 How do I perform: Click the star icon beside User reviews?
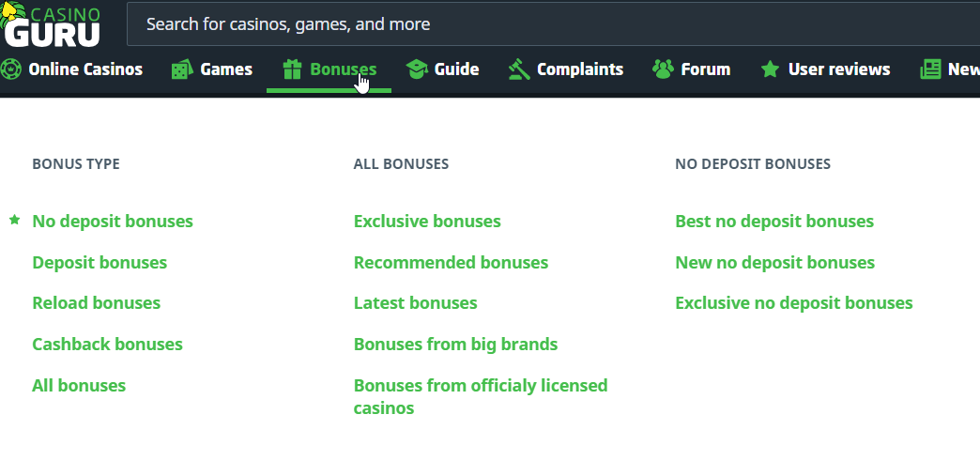770,69
